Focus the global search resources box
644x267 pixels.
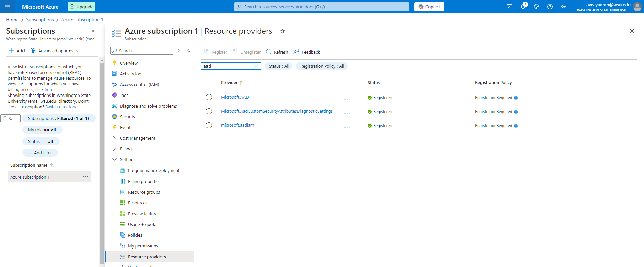click(322, 7)
